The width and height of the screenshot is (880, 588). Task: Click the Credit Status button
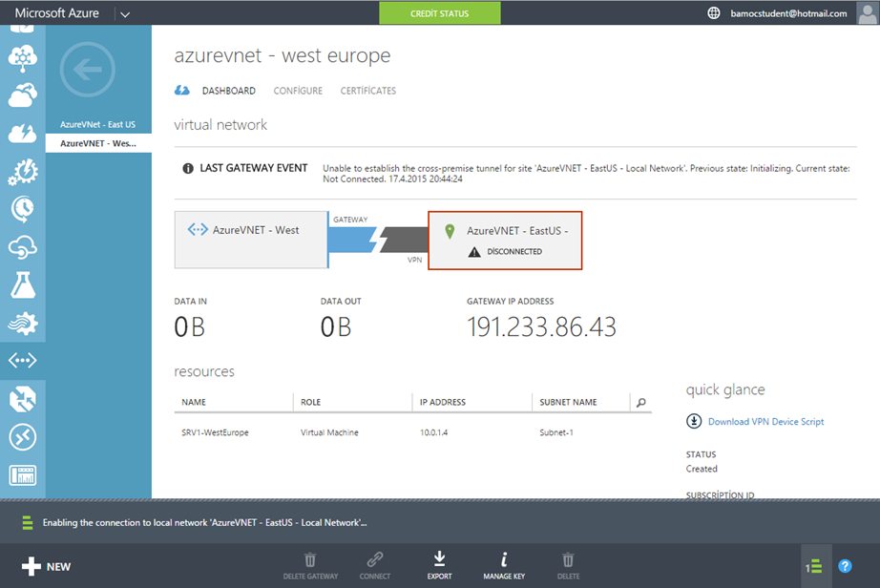click(439, 13)
